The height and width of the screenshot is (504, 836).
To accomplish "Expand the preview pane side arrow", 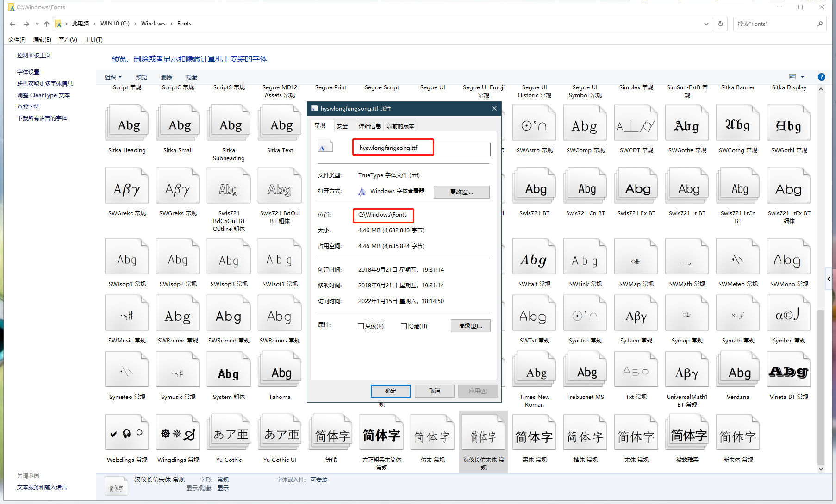I will click(x=829, y=279).
